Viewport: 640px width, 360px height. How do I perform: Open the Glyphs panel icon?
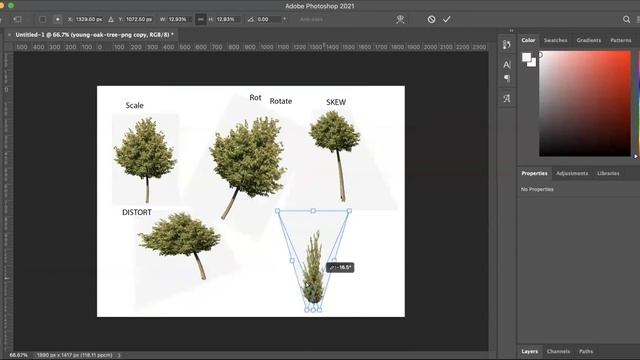[x=507, y=98]
